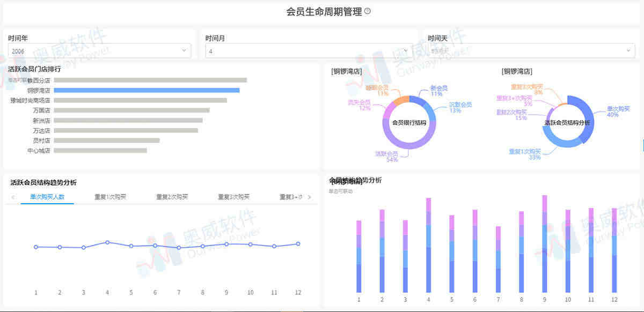Click the month 4 stacked bar

click(x=428, y=245)
